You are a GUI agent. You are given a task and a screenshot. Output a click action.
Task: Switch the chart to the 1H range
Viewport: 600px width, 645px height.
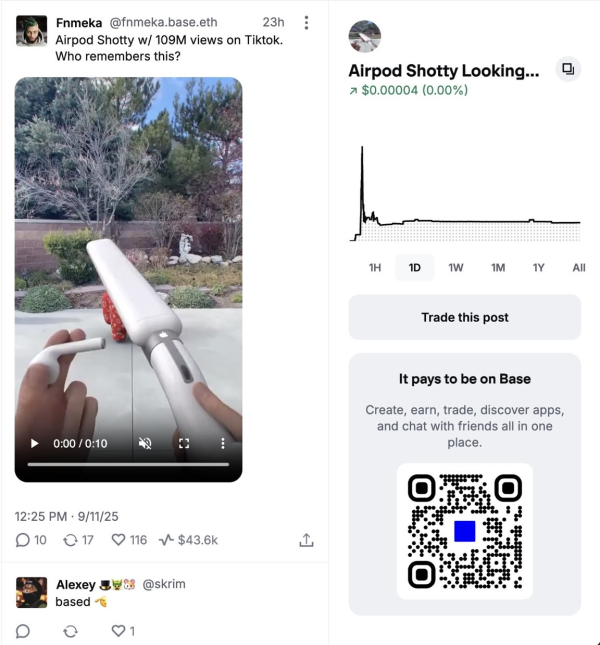tap(375, 268)
